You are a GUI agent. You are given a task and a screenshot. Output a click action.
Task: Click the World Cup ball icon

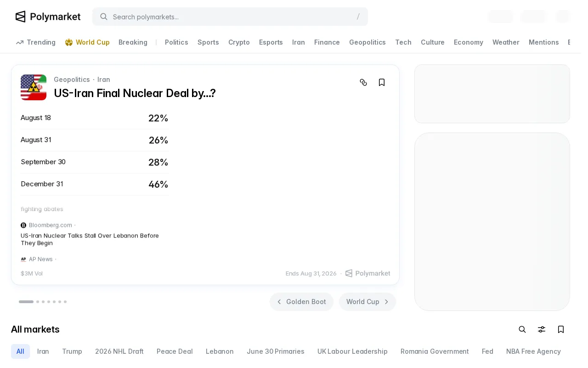click(x=69, y=42)
